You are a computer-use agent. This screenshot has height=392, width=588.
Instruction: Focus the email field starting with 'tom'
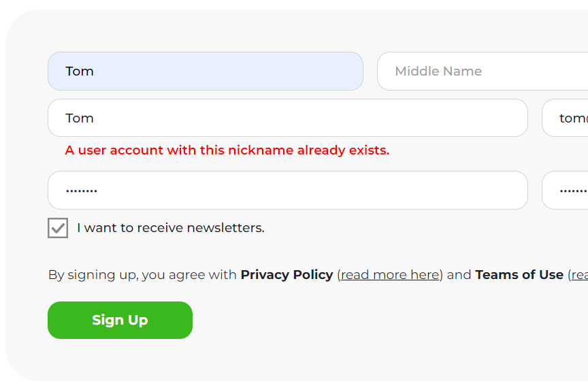click(x=565, y=118)
